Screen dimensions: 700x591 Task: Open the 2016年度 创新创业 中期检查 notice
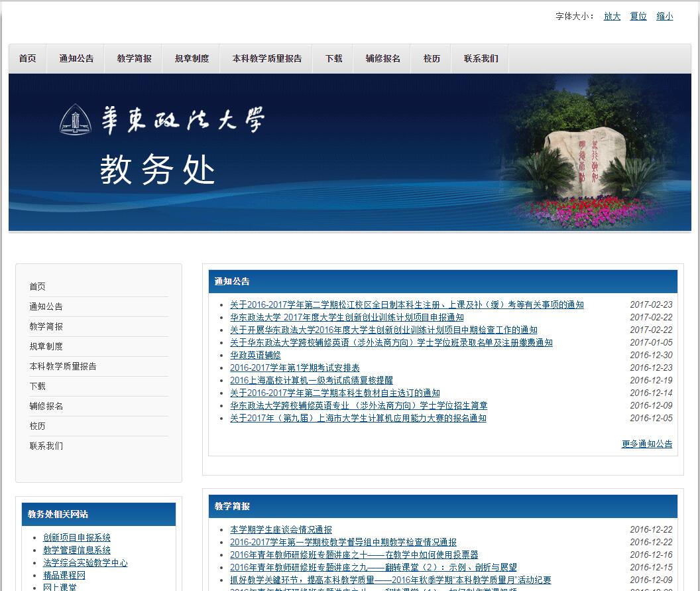[384, 330]
